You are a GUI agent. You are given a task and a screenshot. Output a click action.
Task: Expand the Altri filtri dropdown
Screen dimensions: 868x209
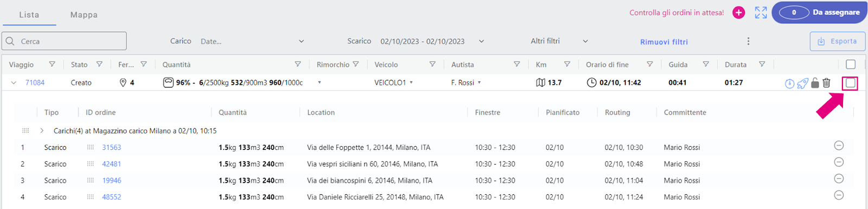(585, 41)
